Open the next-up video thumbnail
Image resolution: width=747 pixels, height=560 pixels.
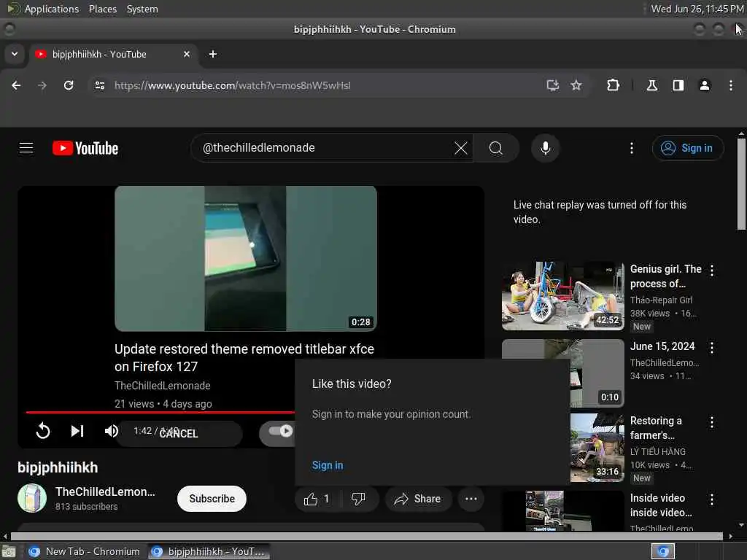[x=246, y=259]
